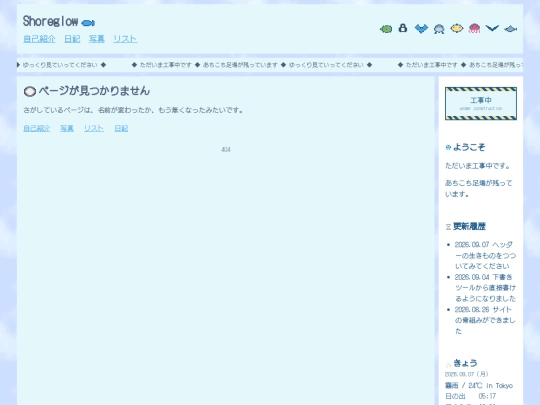
Task: Click the blue fish icon beside Shoreglow
Action: 88,23
